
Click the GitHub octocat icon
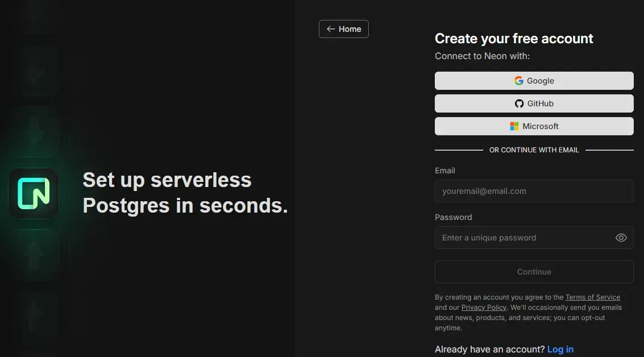519,103
